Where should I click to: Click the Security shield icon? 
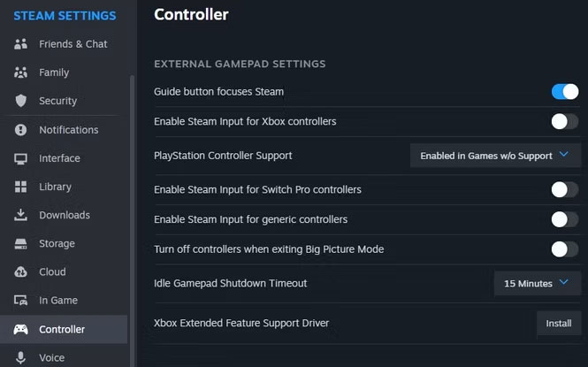[20, 101]
